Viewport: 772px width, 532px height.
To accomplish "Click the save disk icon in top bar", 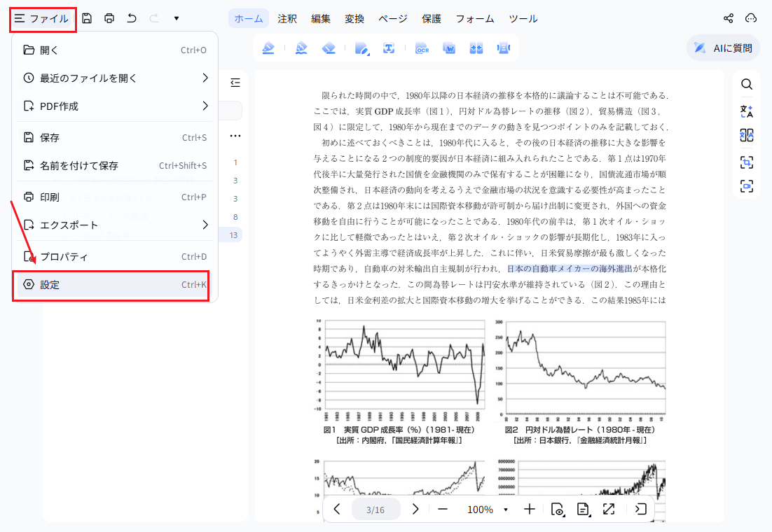I will pyautogui.click(x=87, y=19).
